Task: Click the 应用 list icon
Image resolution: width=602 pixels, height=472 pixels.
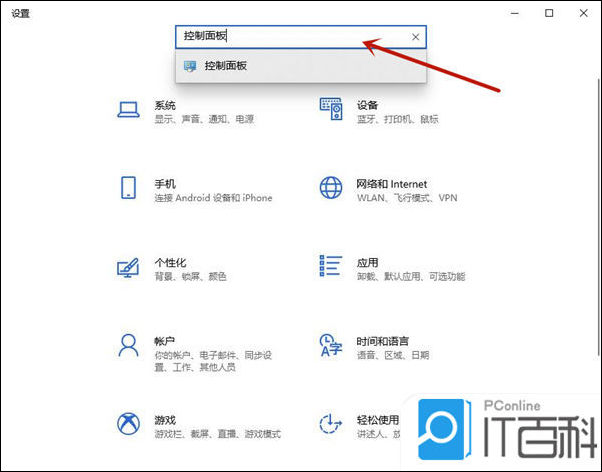Action: pyautogui.click(x=331, y=267)
